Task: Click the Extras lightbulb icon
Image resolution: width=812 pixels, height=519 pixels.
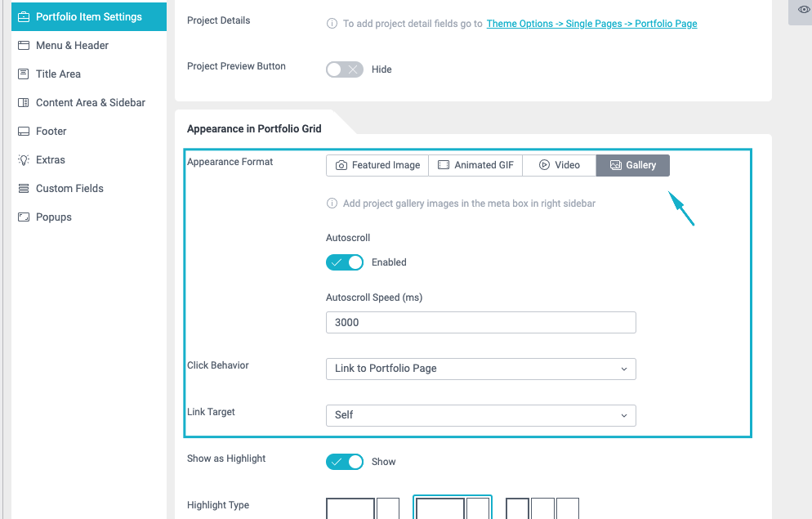Action: [x=24, y=160]
